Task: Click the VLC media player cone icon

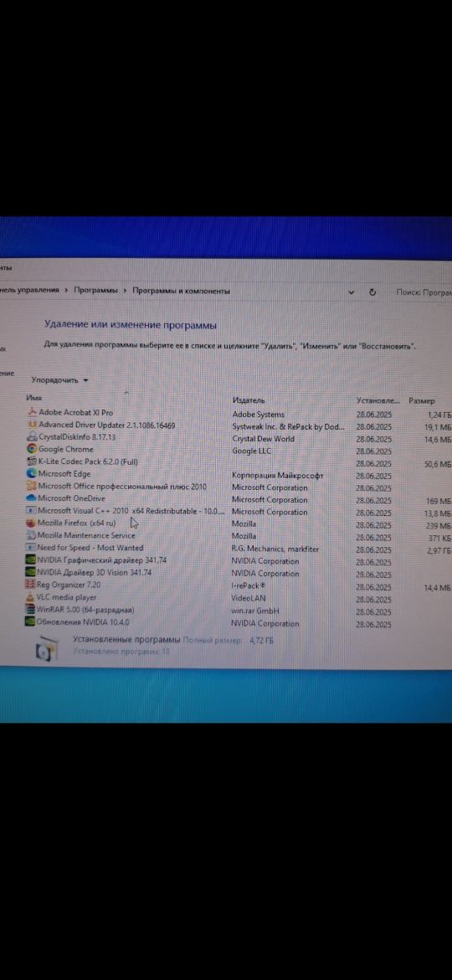Action: [31, 597]
